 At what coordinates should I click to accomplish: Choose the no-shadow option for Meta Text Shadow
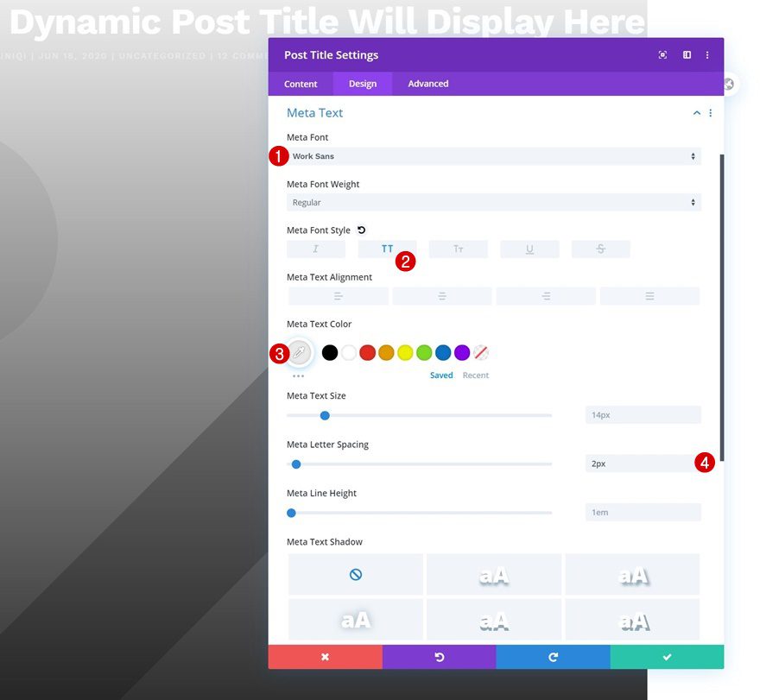point(355,573)
